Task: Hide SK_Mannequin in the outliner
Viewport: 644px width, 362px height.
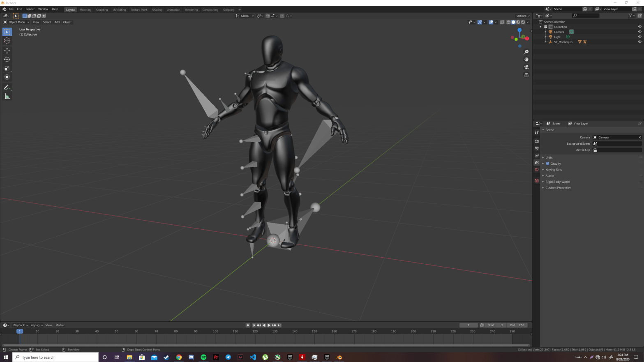Action: click(x=639, y=42)
